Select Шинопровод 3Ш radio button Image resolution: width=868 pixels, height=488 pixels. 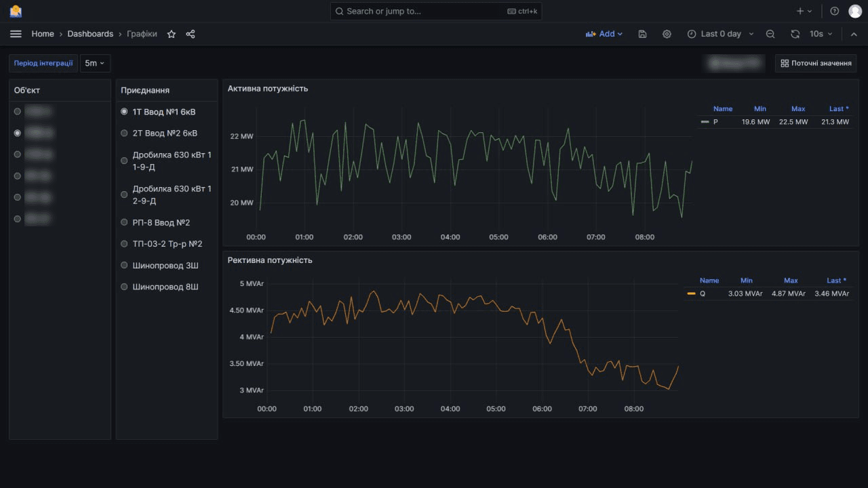[124, 266]
